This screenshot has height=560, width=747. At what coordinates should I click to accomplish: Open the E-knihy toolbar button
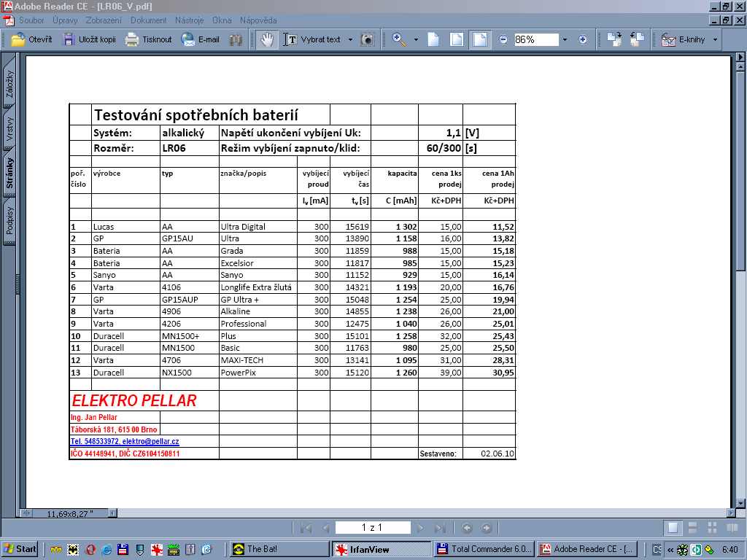pyautogui.click(x=683, y=39)
